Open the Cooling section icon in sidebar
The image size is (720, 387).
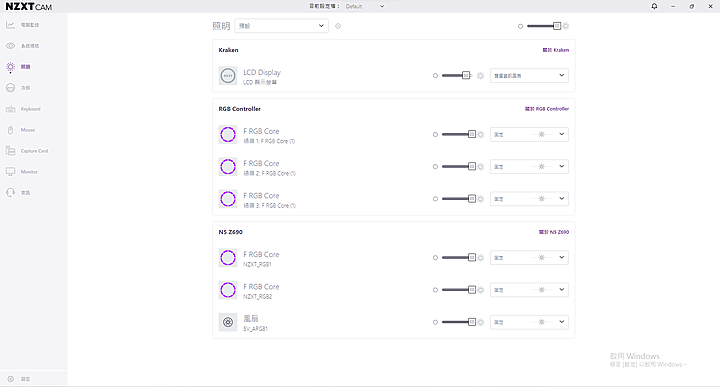(11, 88)
